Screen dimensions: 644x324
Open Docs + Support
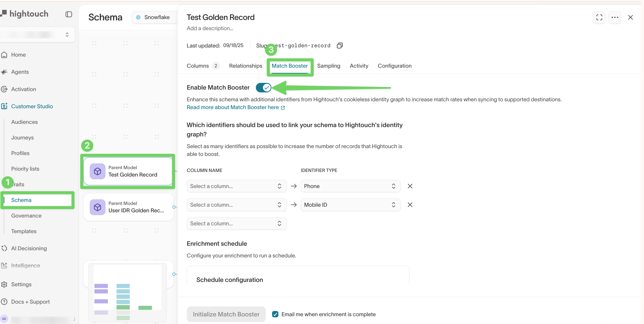(x=31, y=301)
